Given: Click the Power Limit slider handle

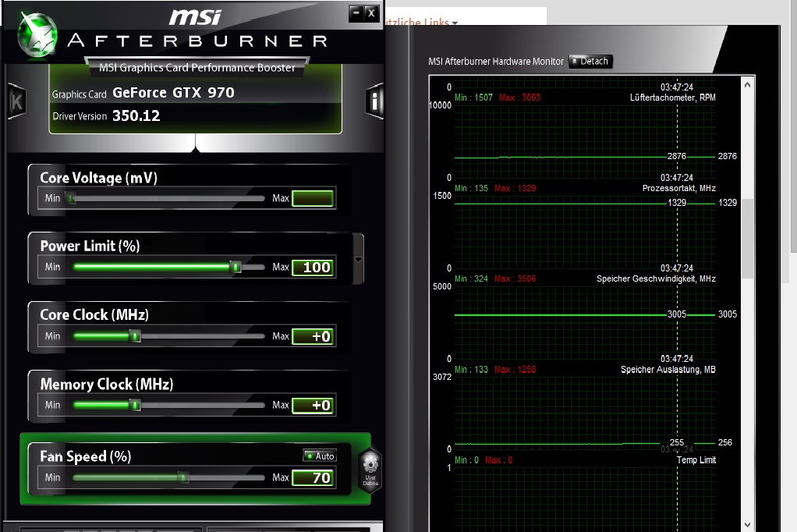Looking at the screenshot, I should click(236, 267).
